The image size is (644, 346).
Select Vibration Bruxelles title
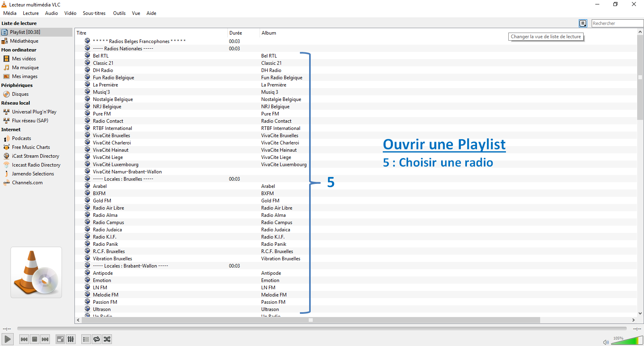coord(112,259)
